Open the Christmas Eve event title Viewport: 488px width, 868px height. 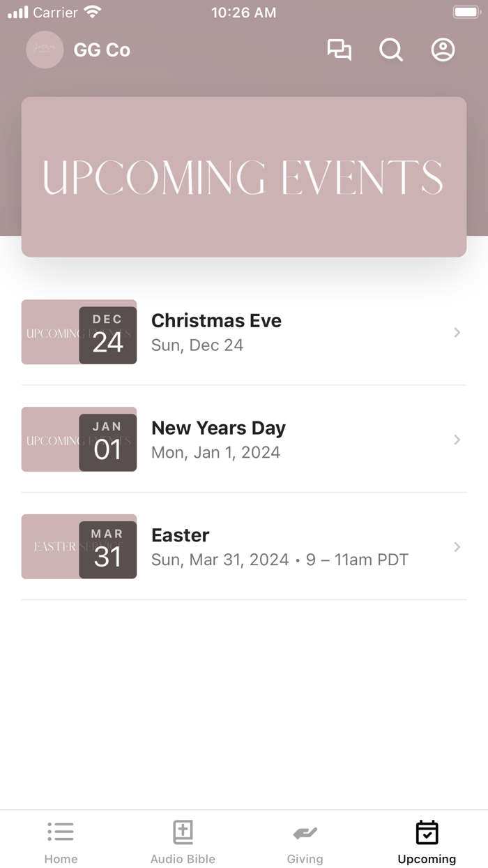point(216,321)
